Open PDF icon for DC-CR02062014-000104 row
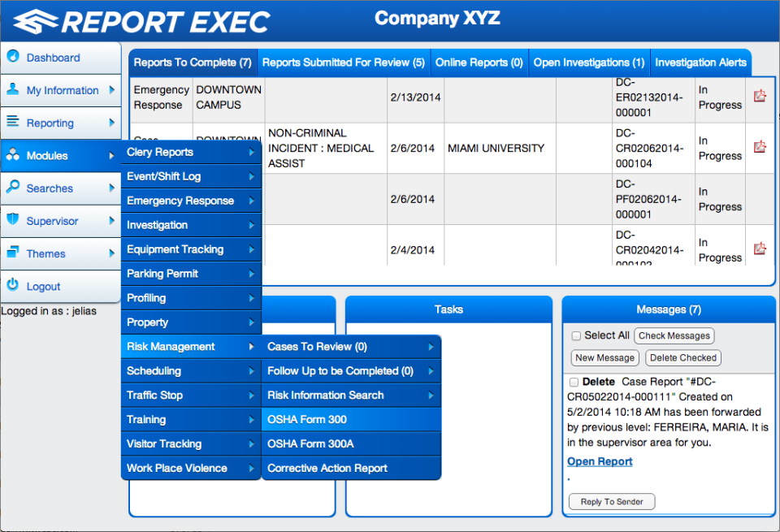 click(760, 147)
